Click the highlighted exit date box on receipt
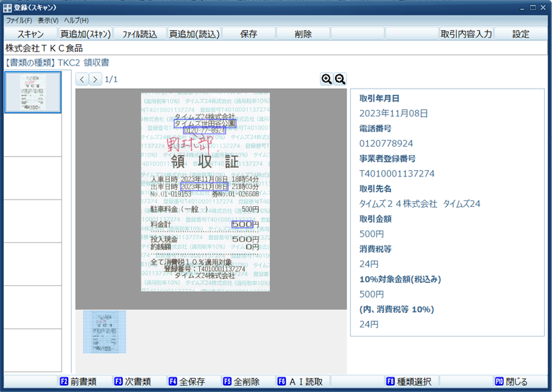This screenshot has height=392, width=552. (204, 187)
